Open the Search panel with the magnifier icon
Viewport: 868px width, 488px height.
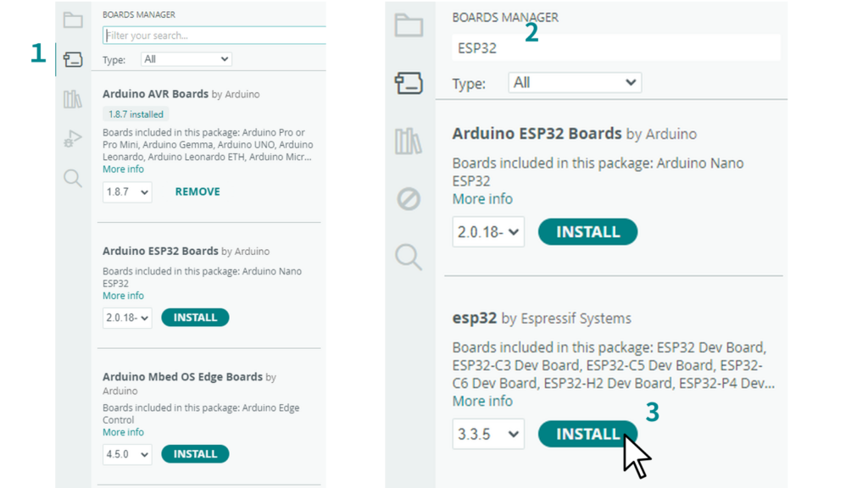(x=72, y=178)
